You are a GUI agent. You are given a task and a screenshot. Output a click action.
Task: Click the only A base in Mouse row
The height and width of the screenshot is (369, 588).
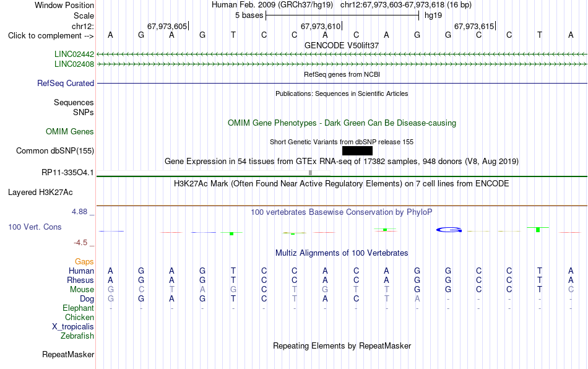[x=202, y=290]
